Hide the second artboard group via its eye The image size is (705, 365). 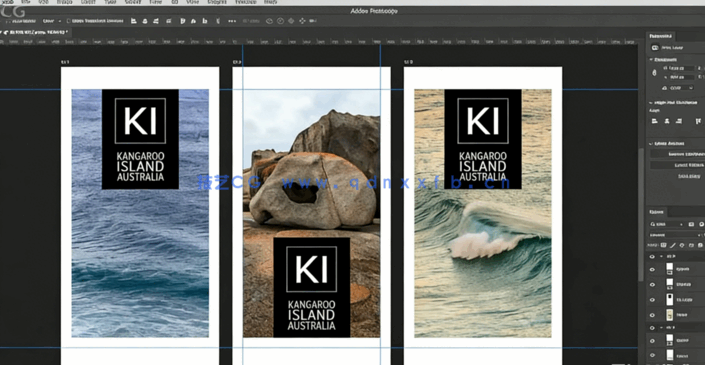pyautogui.click(x=652, y=328)
